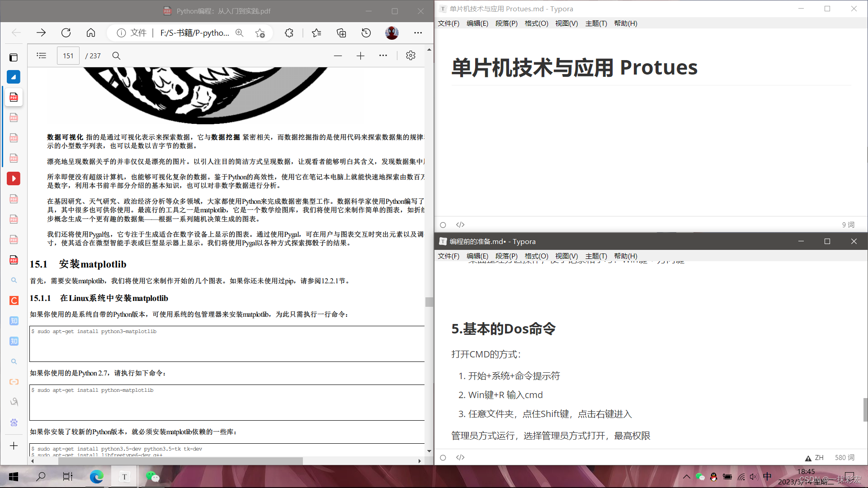Click the spell check warning triangle icon
This screenshot has height=488, width=868.
[808, 458]
